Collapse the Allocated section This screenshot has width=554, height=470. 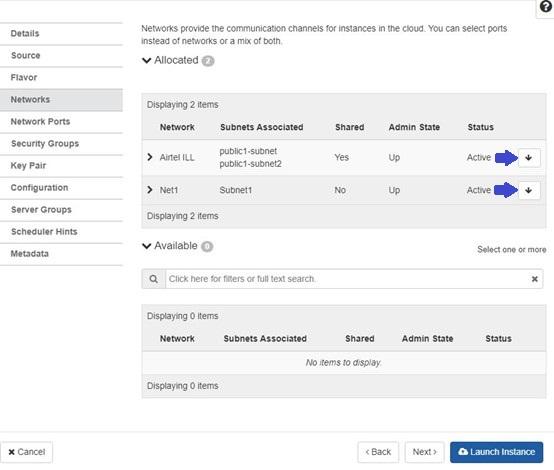(x=147, y=60)
